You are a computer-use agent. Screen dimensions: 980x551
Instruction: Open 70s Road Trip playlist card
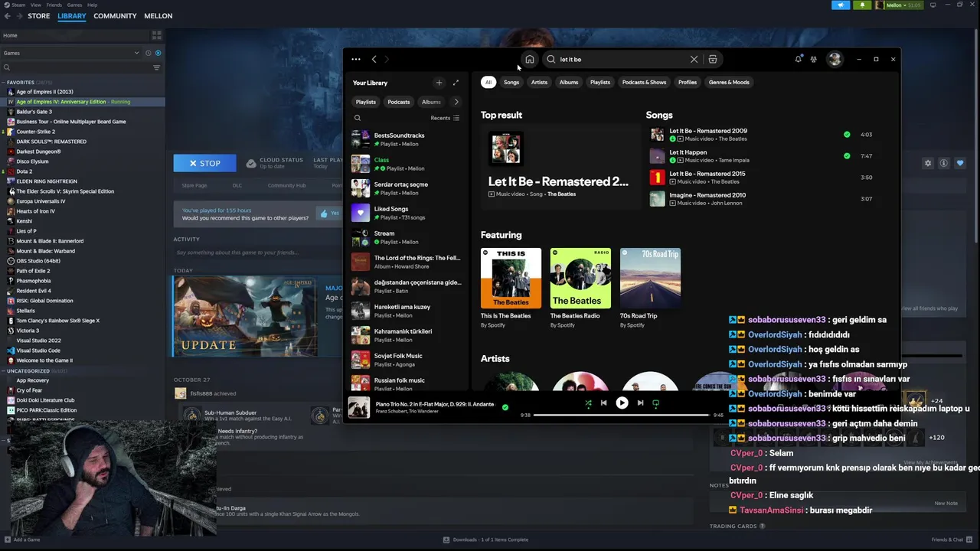(x=650, y=289)
